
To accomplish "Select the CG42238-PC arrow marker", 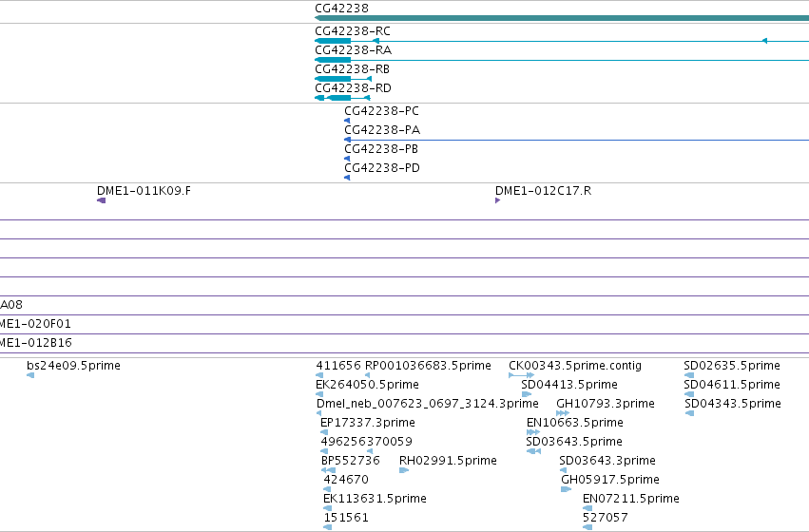I will [x=347, y=121].
